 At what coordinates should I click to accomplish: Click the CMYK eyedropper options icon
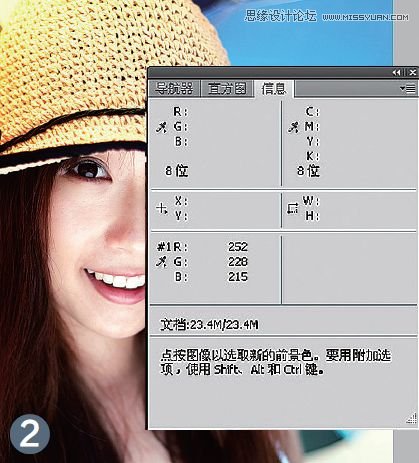coord(293,127)
